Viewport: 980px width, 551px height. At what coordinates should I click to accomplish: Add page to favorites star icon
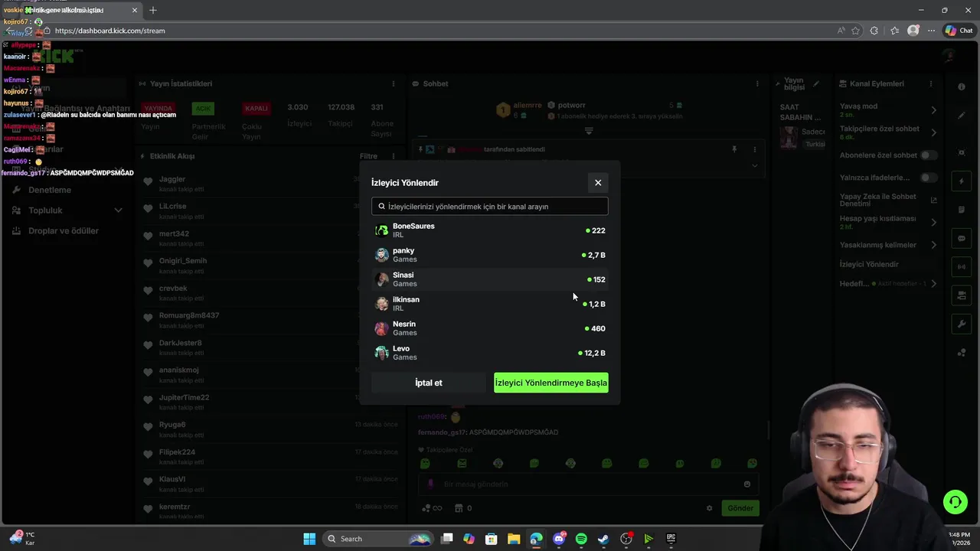tap(855, 31)
